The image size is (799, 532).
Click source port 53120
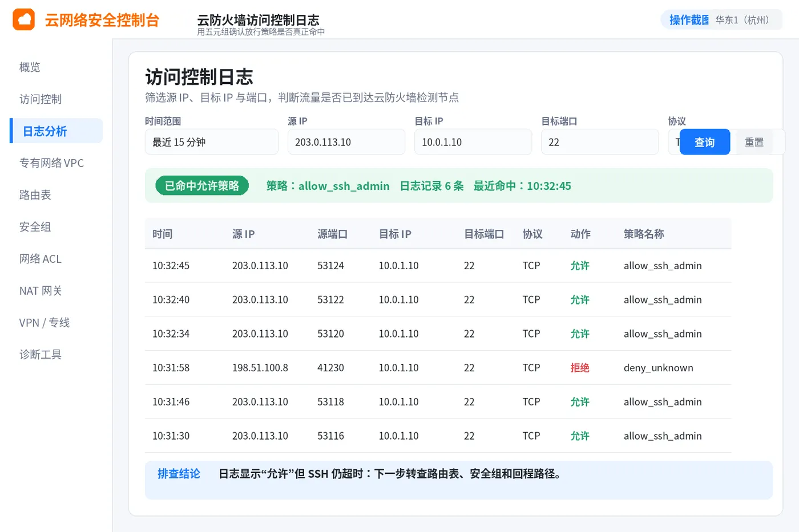click(x=331, y=334)
